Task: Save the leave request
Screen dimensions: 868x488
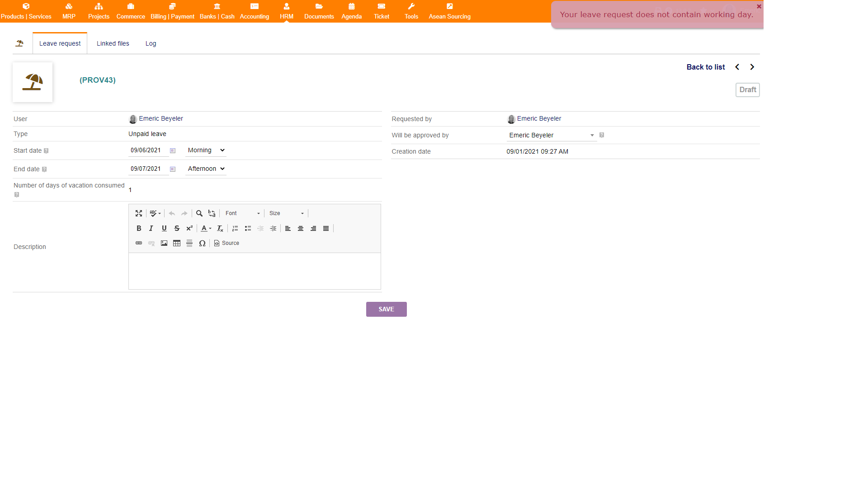Action: 387,310
